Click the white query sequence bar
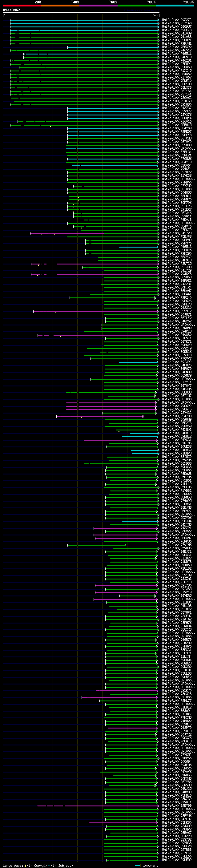 (x=81, y=12)
